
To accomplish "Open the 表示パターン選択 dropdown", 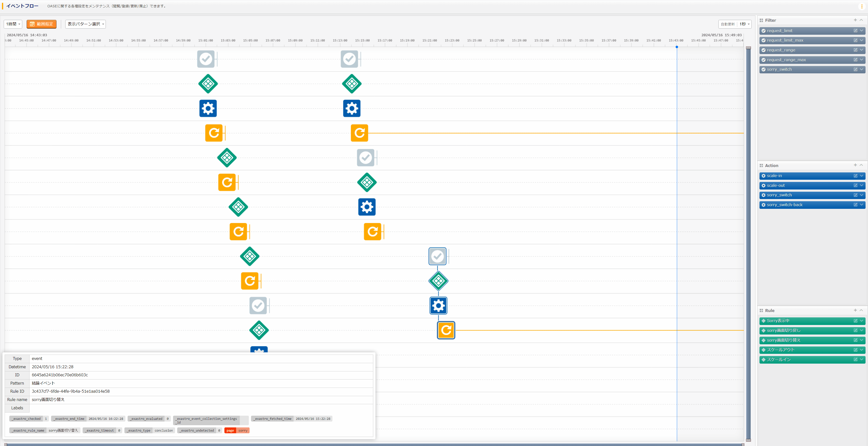I will [x=86, y=24].
